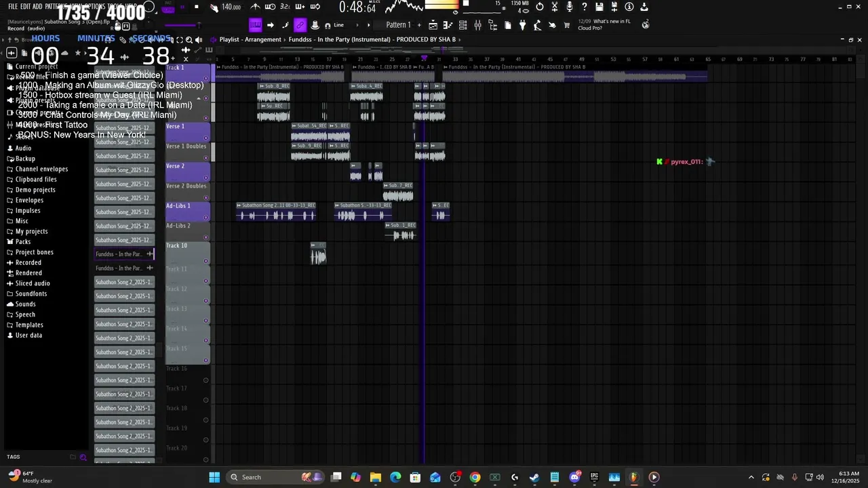Expand the Backup folder in browser
Screen dimensions: 868x488
point(25,159)
